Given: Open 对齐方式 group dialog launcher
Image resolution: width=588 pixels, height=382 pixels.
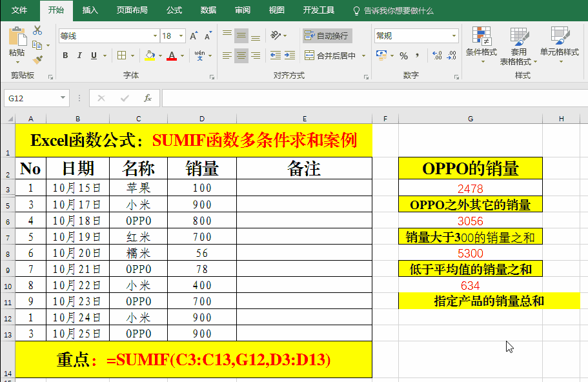Looking at the screenshot, I should pyautogui.click(x=366, y=77).
